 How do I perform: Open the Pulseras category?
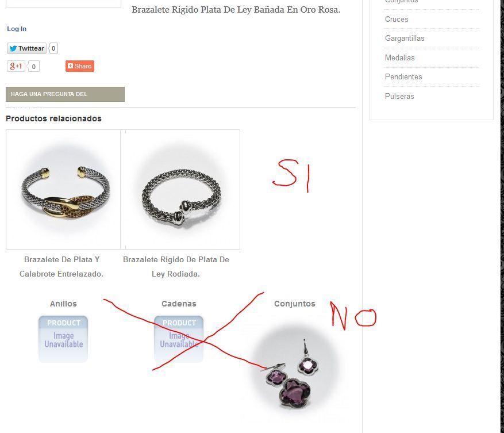point(399,96)
